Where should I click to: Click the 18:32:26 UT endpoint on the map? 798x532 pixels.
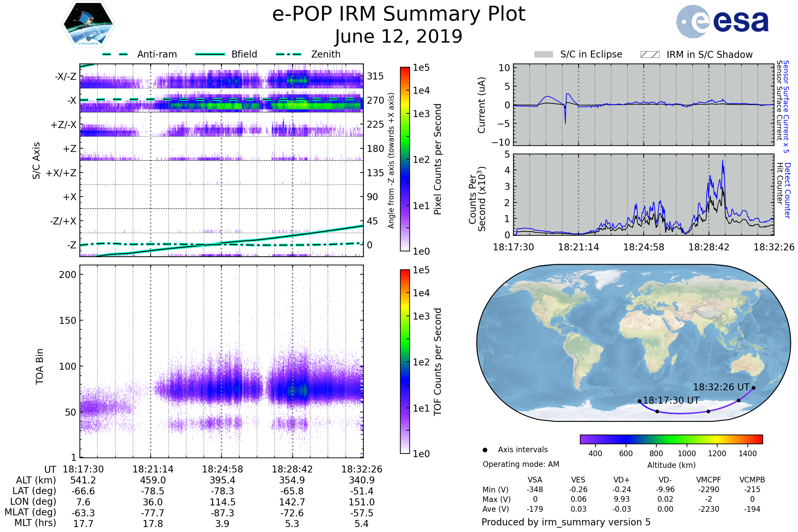[753, 388]
